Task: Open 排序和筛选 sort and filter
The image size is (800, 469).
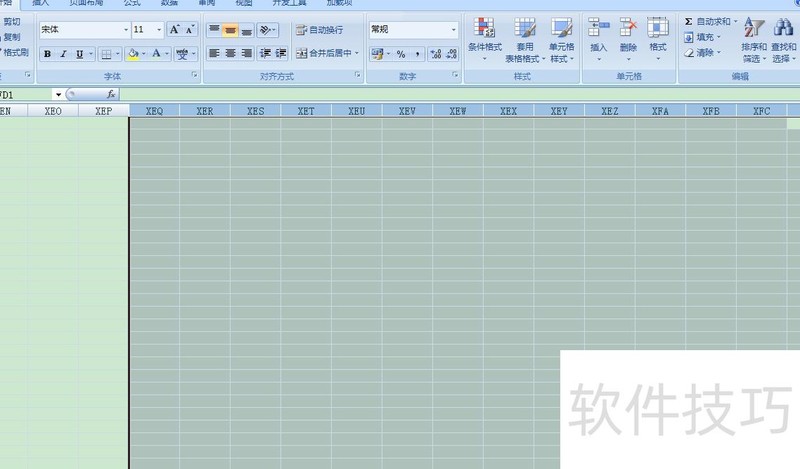Action: (x=754, y=39)
